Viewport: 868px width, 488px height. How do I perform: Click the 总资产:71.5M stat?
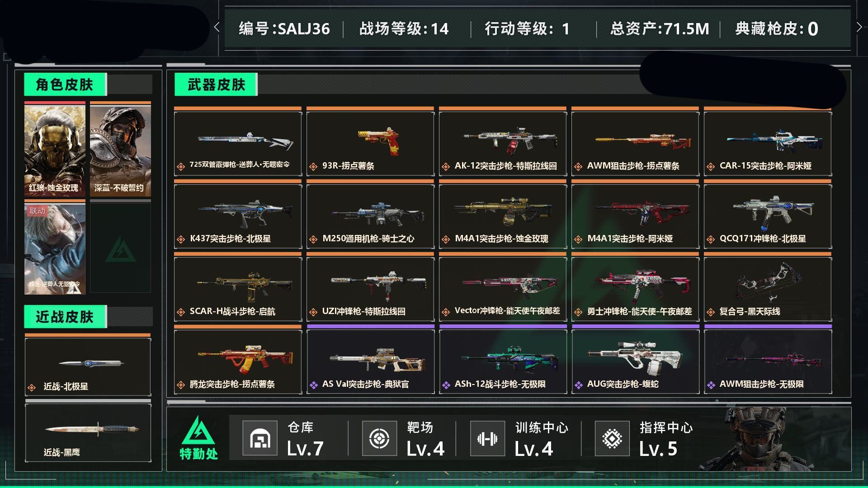[x=659, y=29]
